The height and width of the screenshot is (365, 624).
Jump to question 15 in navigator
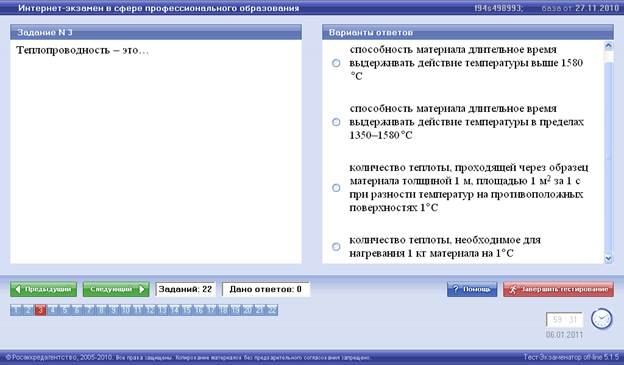pos(187,310)
